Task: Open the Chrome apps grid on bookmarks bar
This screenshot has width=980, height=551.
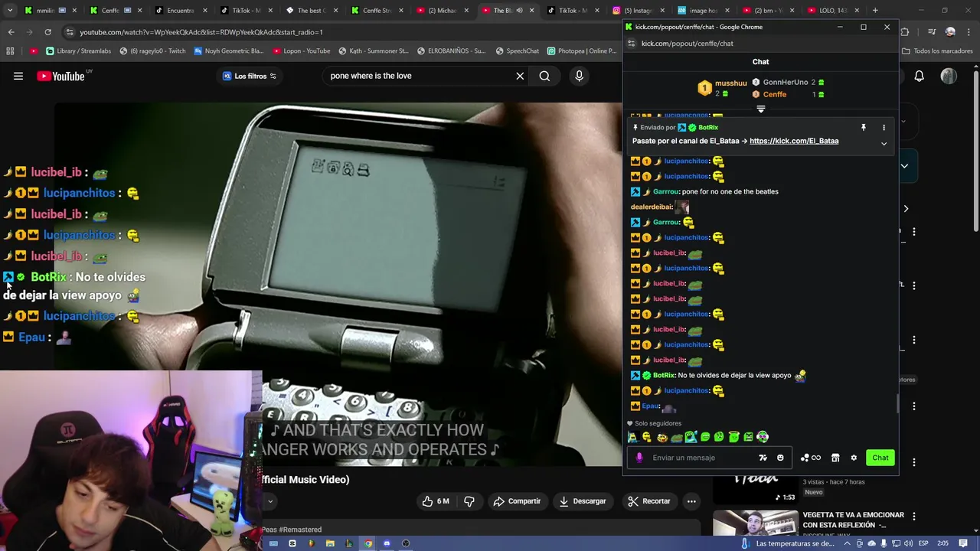Action: pyautogui.click(x=10, y=51)
